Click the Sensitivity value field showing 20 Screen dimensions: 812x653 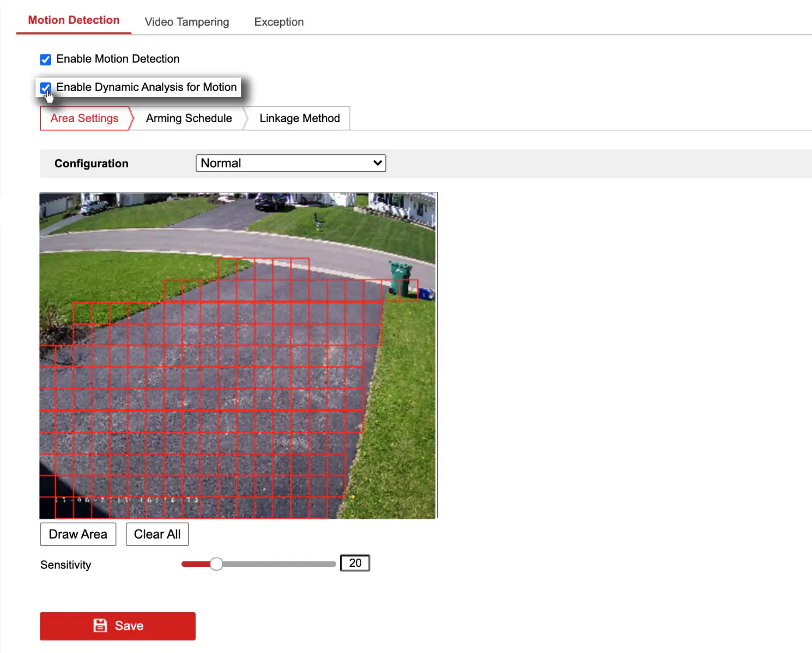[355, 563]
